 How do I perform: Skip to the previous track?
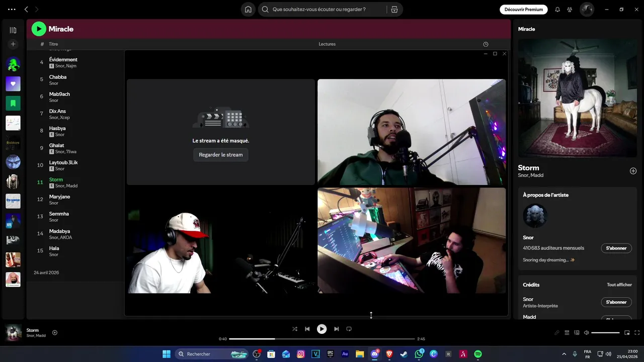tap(307, 329)
